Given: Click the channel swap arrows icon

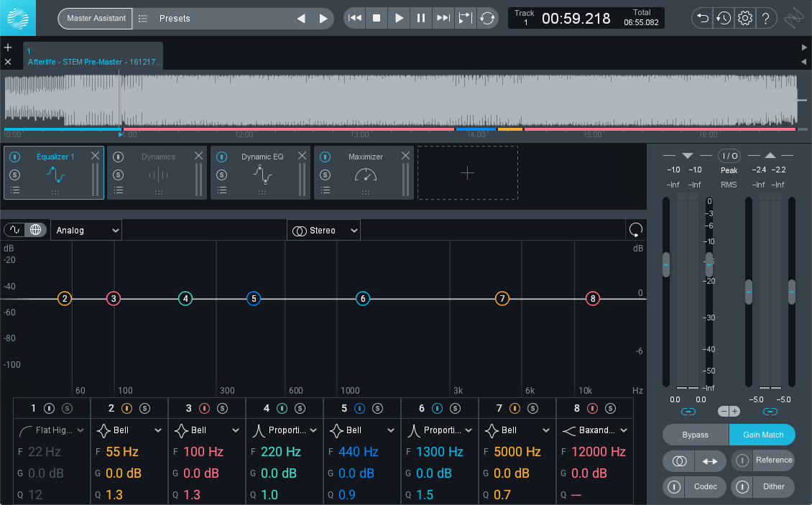Looking at the screenshot, I should (x=711, y=460).
